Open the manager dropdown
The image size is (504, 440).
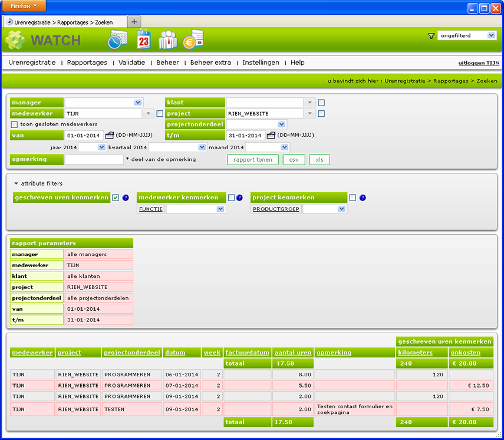104,103
